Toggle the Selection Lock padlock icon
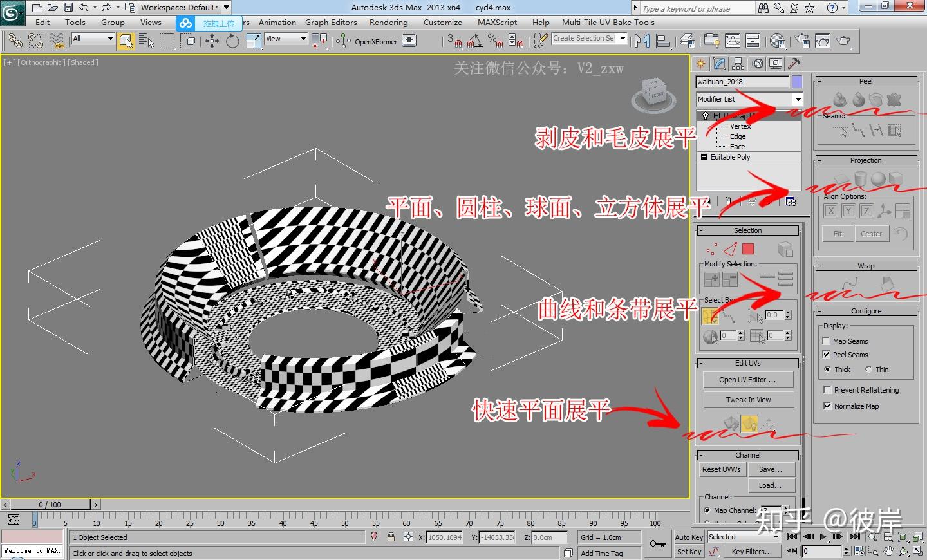The image size is (927, 560). (391, 537)
